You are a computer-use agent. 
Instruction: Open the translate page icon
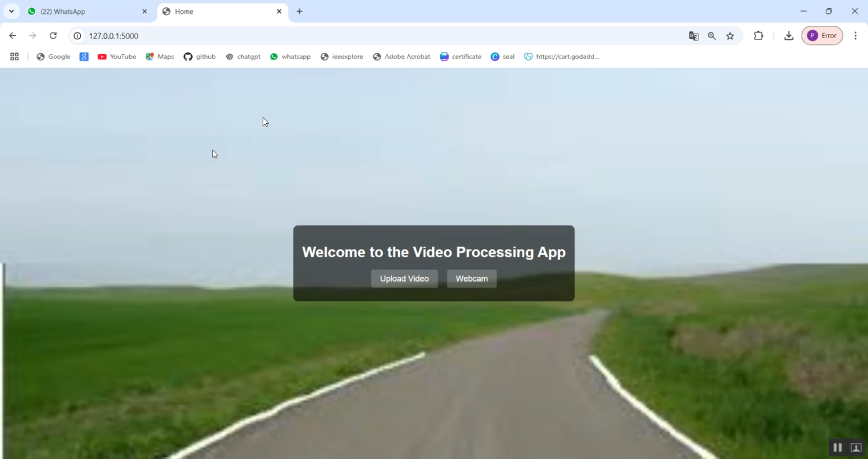[x=694, y=36]
